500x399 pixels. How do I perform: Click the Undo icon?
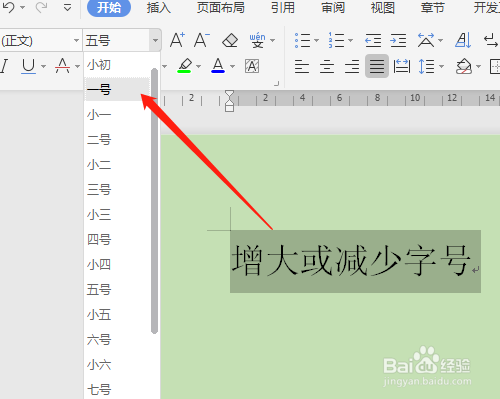[x=9, y=7]
